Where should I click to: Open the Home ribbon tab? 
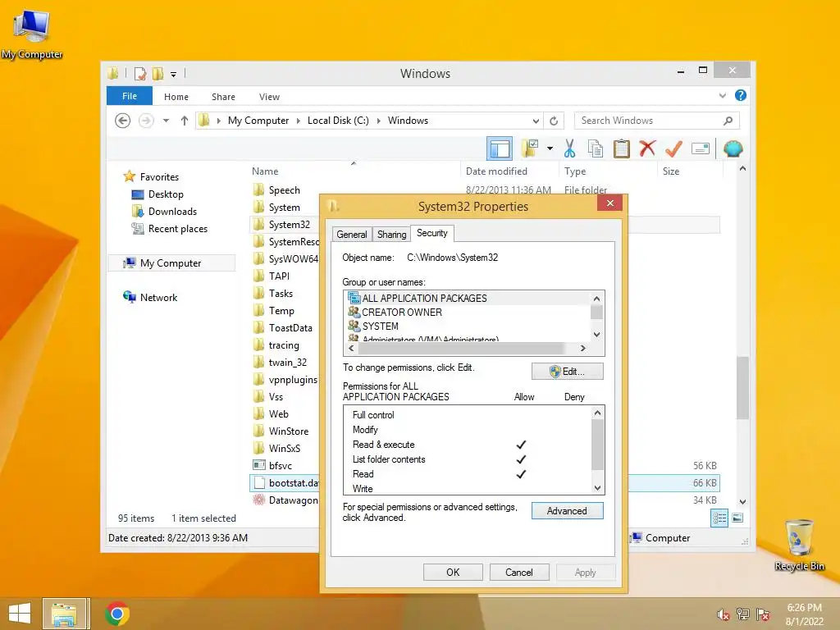176,97
